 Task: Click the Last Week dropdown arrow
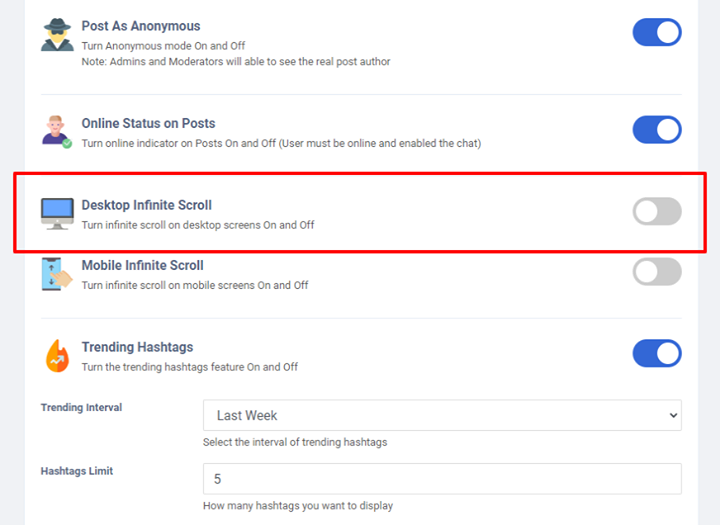673,415
